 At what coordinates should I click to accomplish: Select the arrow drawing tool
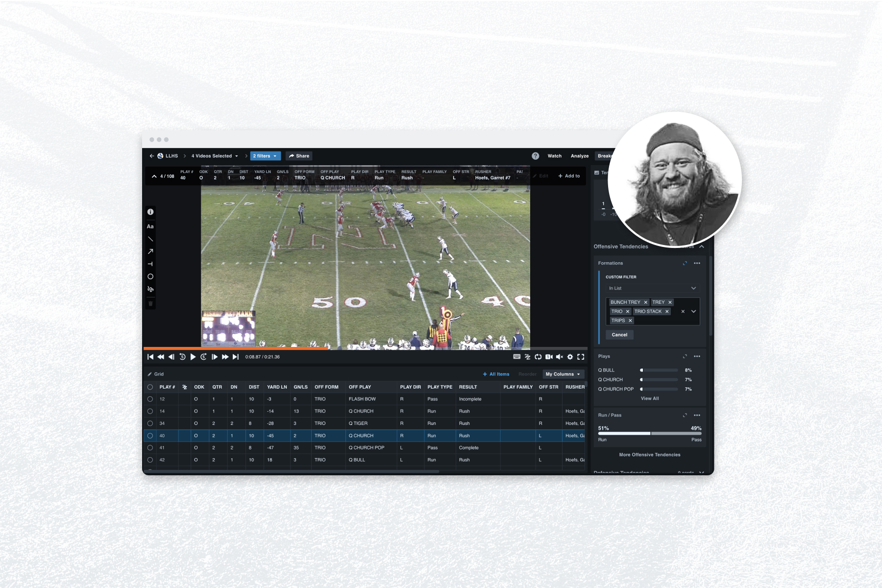point(150,251)
